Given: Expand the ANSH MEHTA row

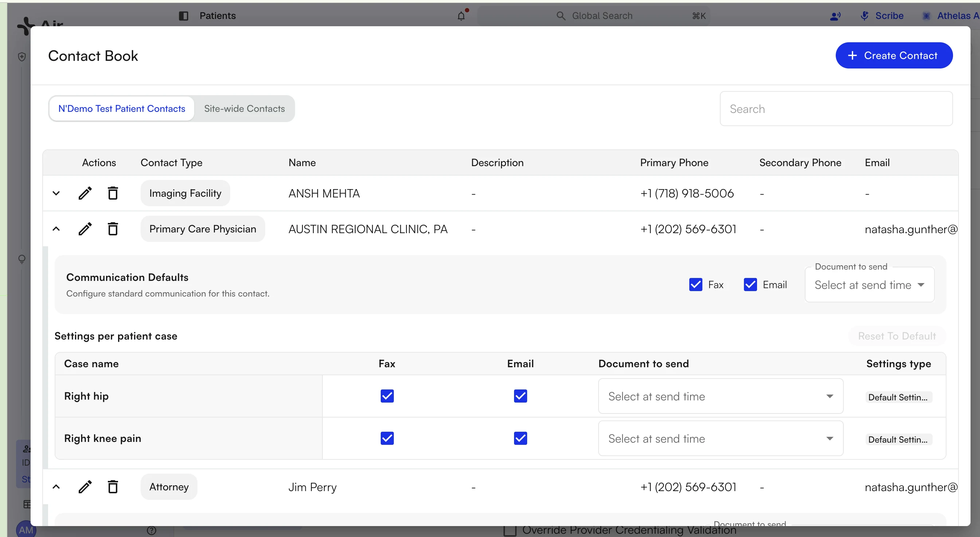Looking at the screenshot, I should 56,193.
